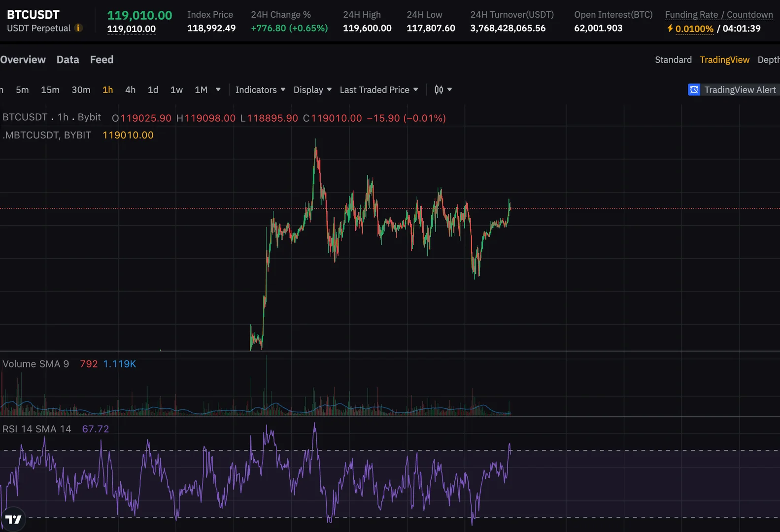Click the 0.0100% funding rate link
Screen dimensions: 780x532
pos(694,29)
